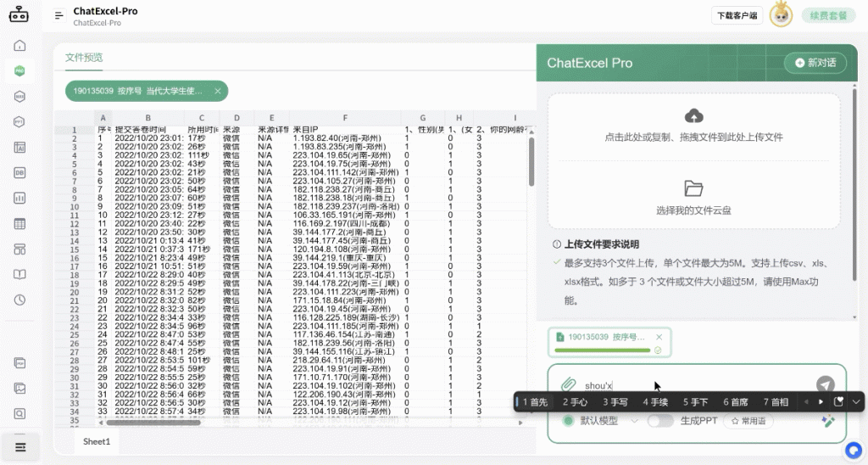The width and height of the screenshot is (868, 465).
Task: Choose IME candidate 5 手下
Action: (x=695, y=402)
